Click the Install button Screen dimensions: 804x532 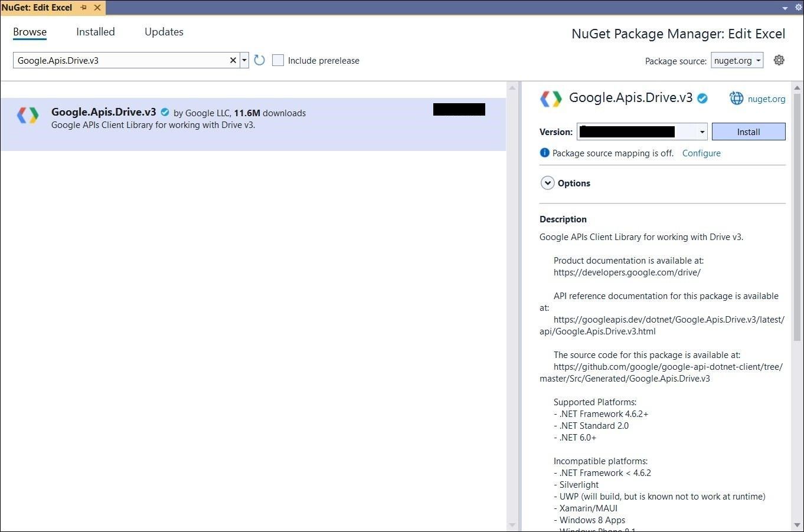coord(748,132)
